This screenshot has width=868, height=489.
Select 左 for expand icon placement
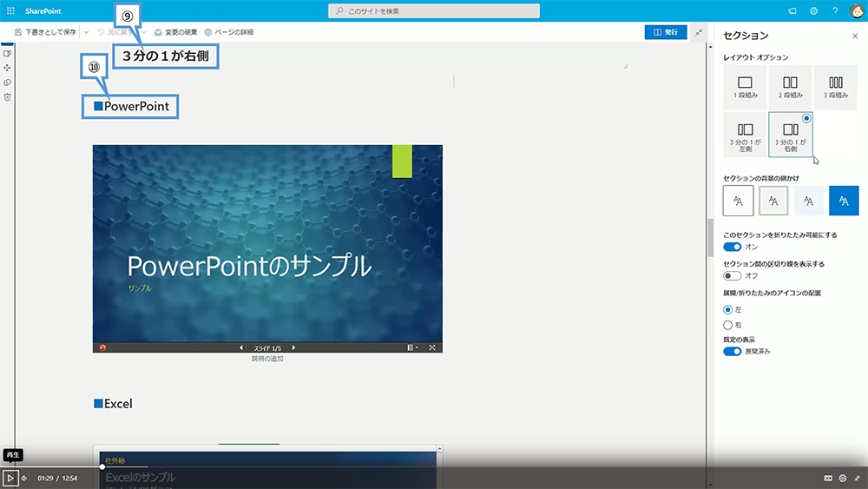pyautogui.click(x=728, y=309)
